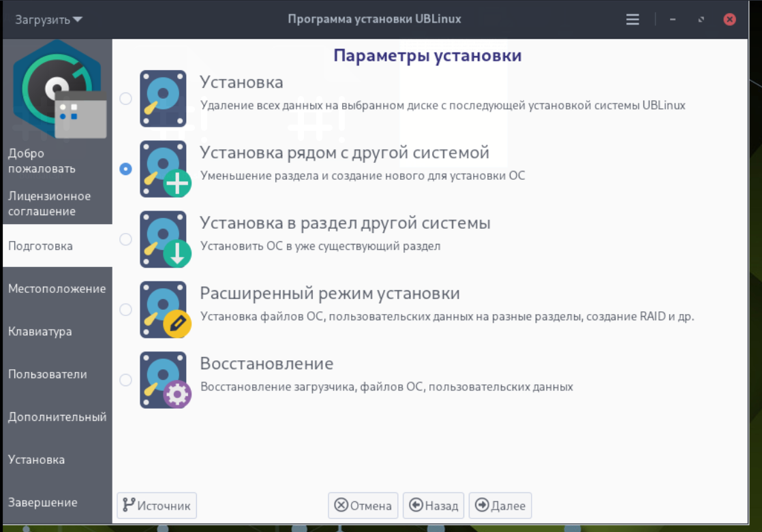Click Расширенный режим установки title
Screen dimensions: 762x532
point(329,294)
